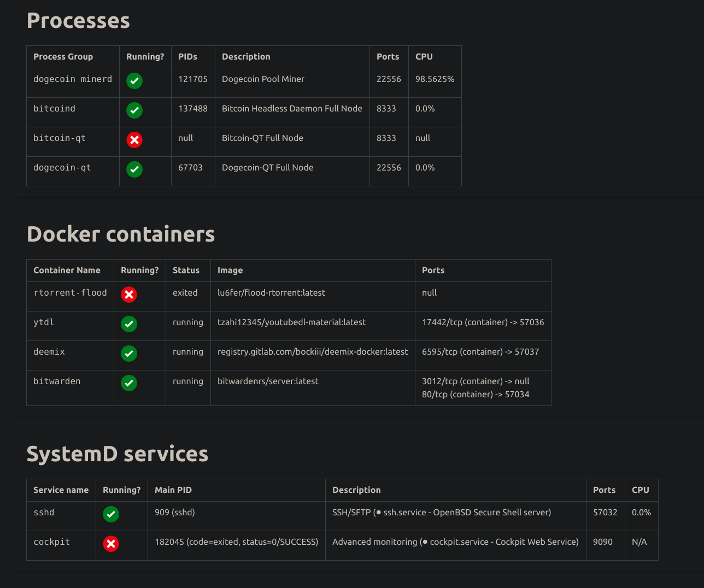Image resolution: width=704 pixels, height=588 pixels.
Task: Click the lu6fer/flood-rtorrent:latest image
Action: 271,293
